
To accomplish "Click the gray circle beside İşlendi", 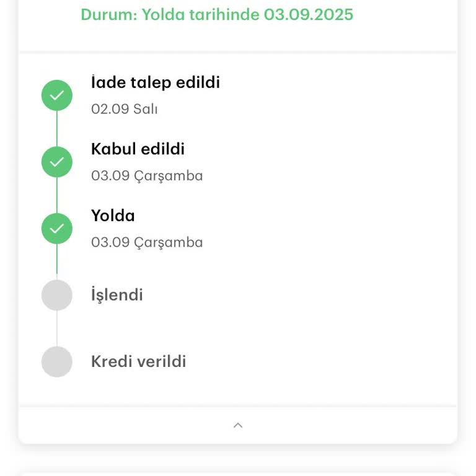I will 57,295.
